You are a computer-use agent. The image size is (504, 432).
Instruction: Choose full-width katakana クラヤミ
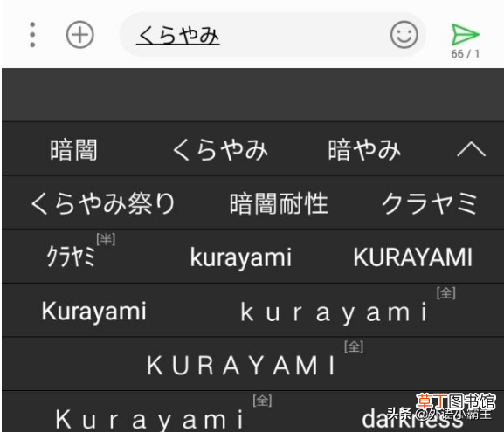coord(430,203)
